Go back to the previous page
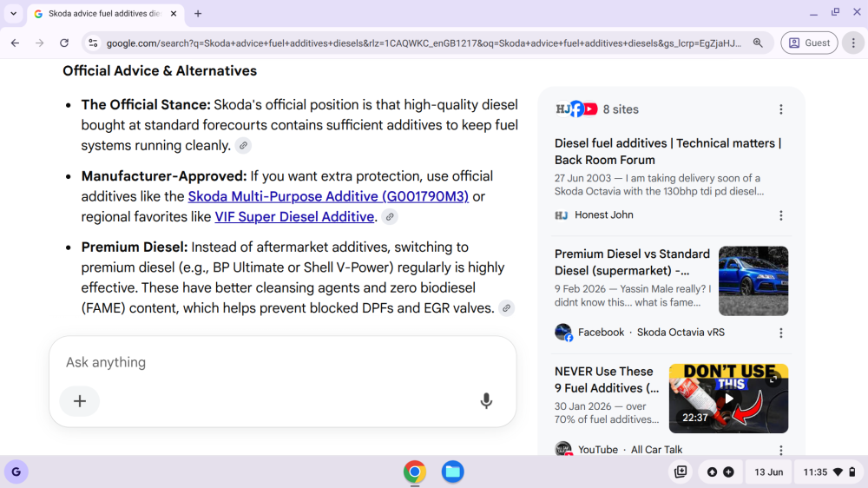Image resolution: width=868 pixels, height=488 pixels. (15, 43)
